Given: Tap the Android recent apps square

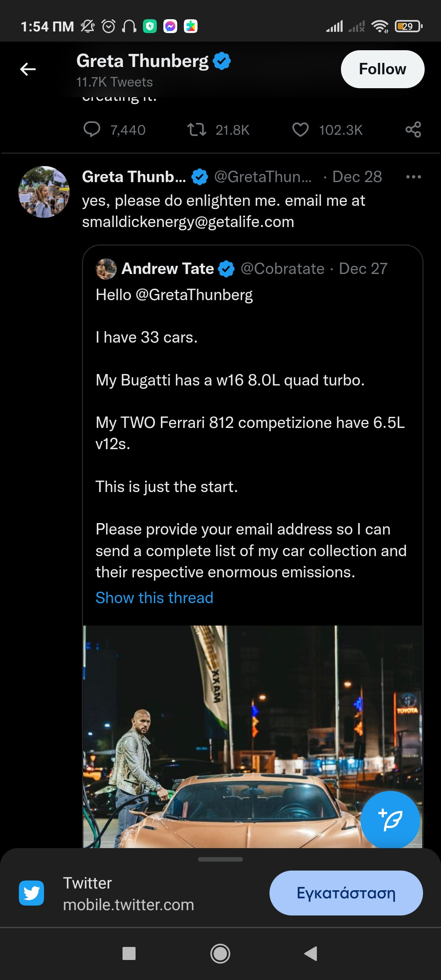Looking at the screenshot, I should pyautogui.click(x=129, y=953).
